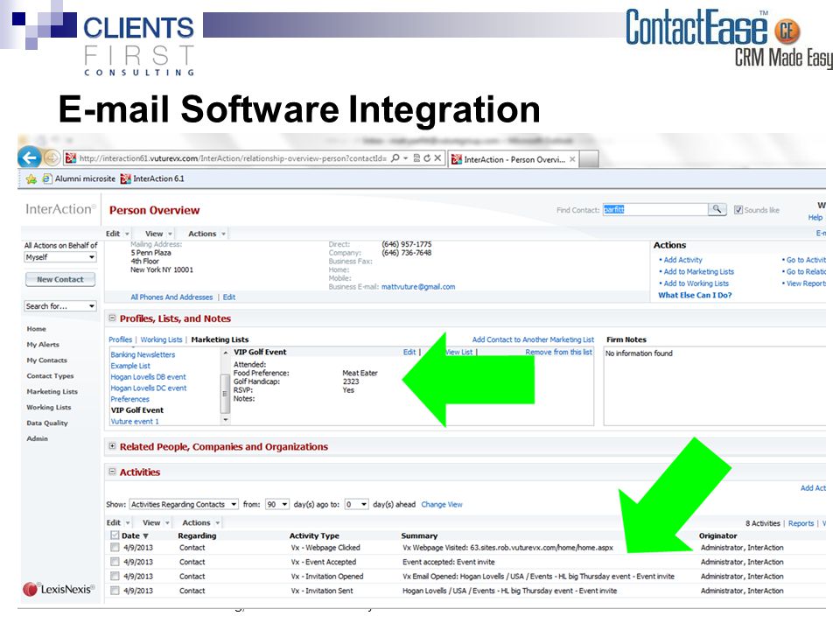Open the Alumni microsite bookmark
Image resolution: width=840 pixels, height=630 pixels.
click(79, 178)
